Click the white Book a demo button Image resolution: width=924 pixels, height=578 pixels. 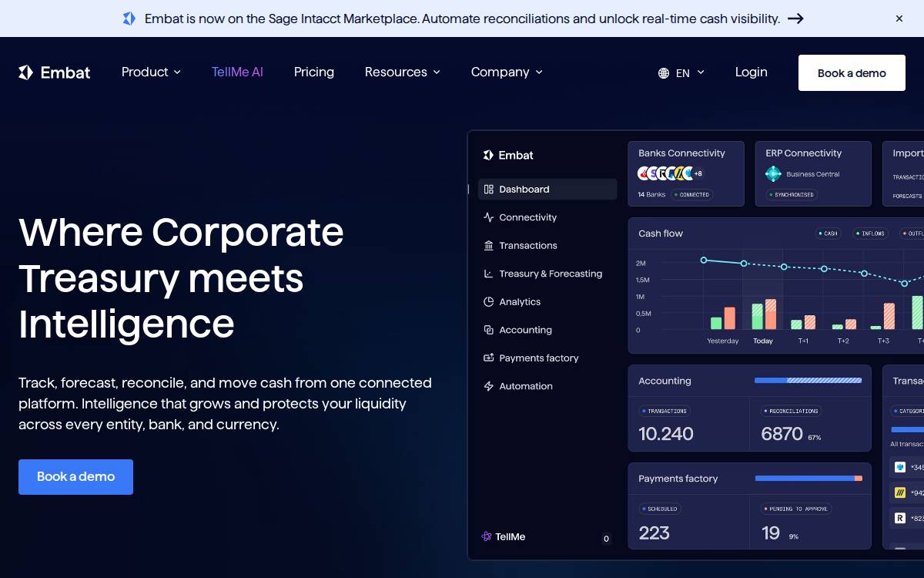click(x=852, y=73)
